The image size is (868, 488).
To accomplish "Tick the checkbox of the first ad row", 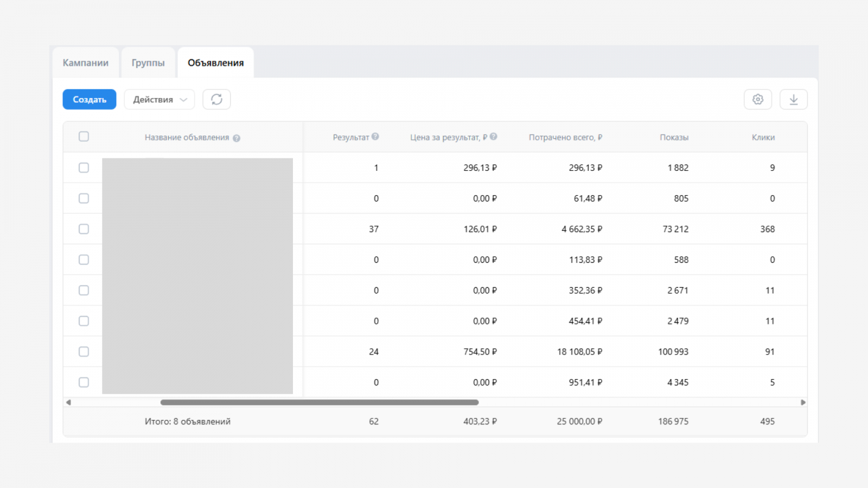I will click(84, 168).
